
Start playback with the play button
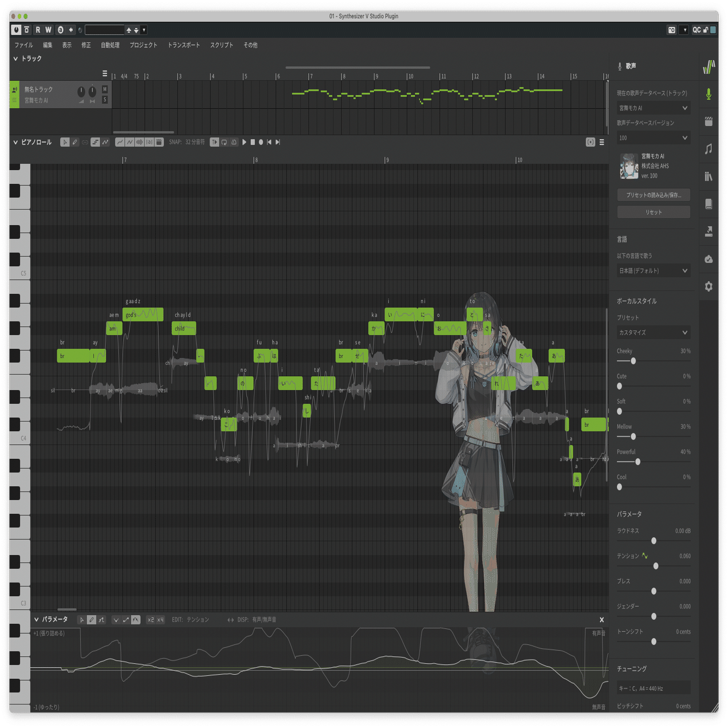[x=244, y=142]
